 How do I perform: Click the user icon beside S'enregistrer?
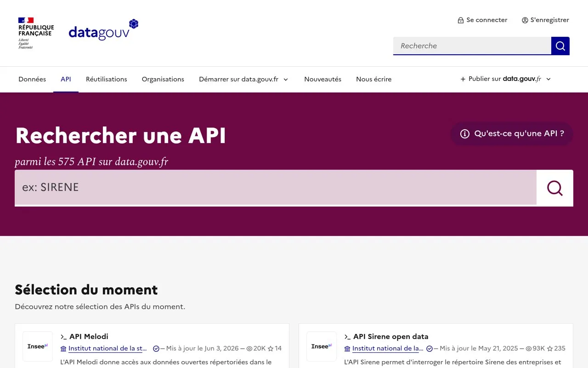[x=525, y=20]
